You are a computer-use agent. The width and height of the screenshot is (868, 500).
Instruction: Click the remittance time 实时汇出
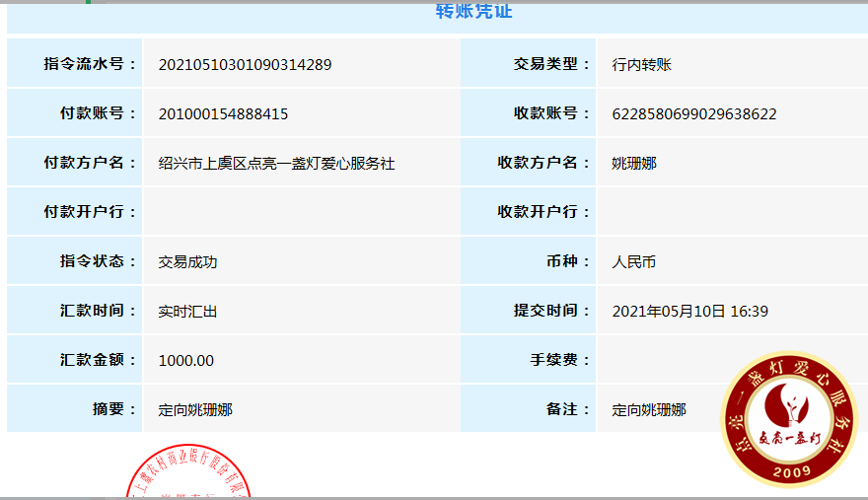187,312
